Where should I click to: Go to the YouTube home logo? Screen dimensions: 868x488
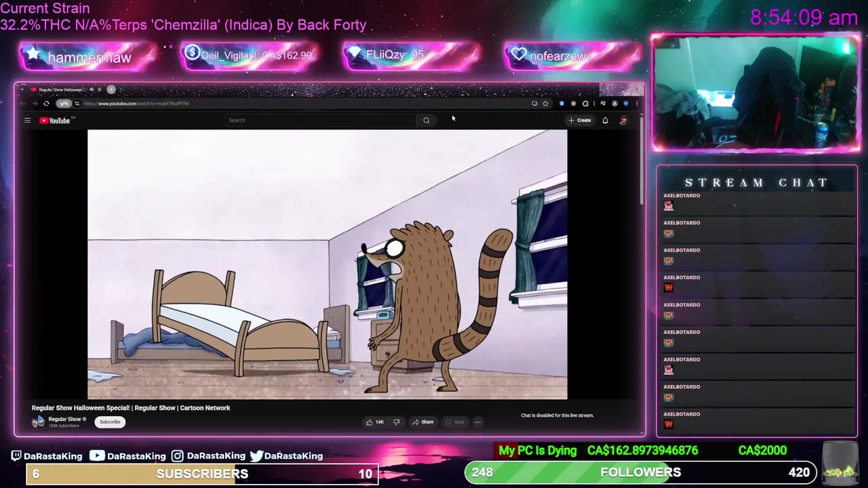[56, 121]
